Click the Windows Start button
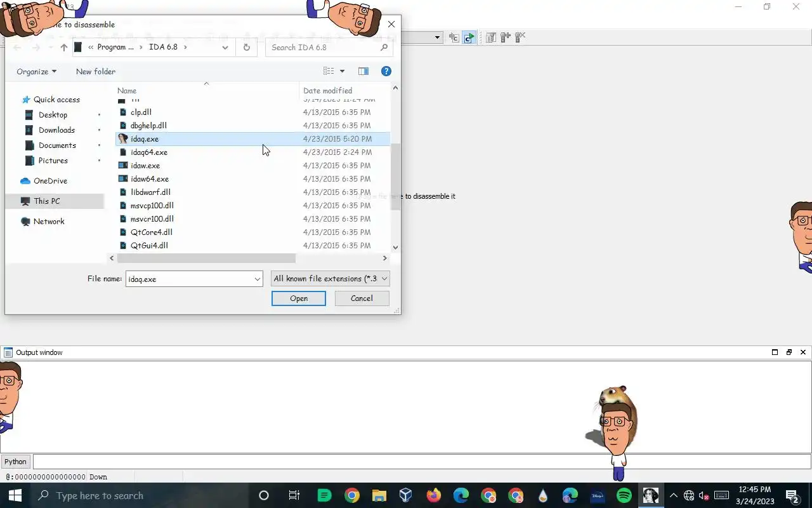812x508 pixels. (15, 495)
